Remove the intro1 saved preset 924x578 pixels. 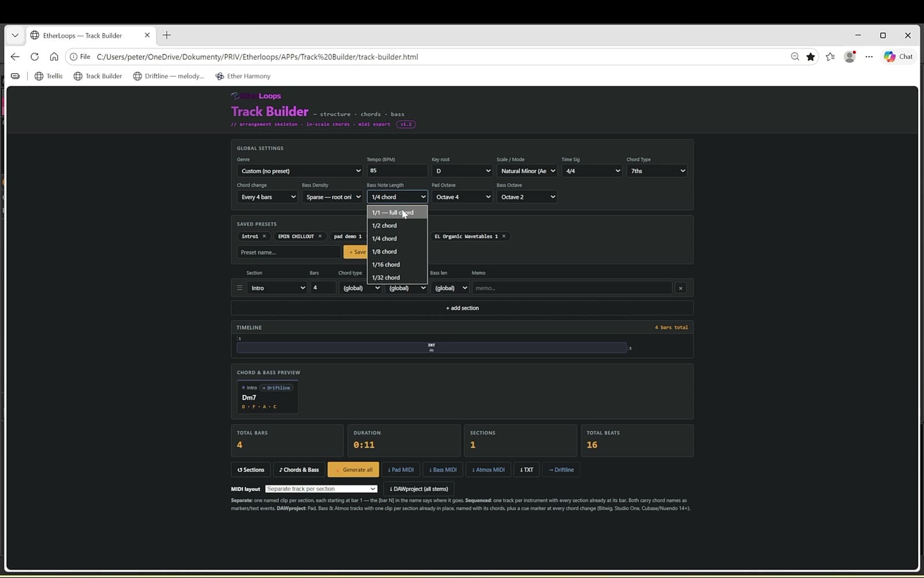pos(264,236)
